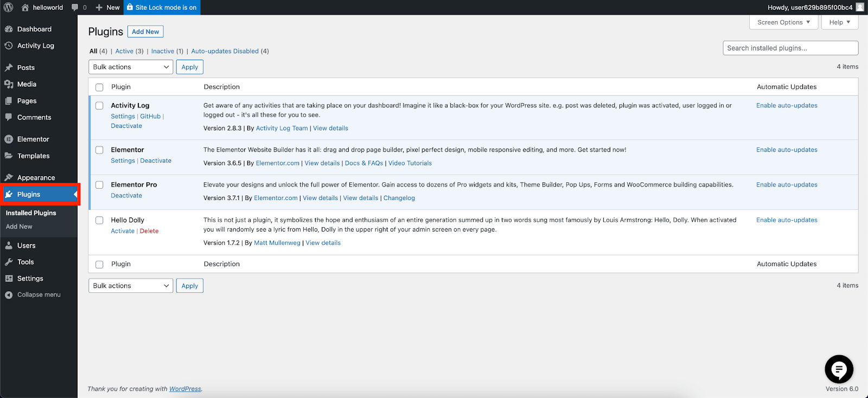Click the bottom Apply button
This screenshot has width=868, height=398.
pyautogui.click(x=190, y=286)
